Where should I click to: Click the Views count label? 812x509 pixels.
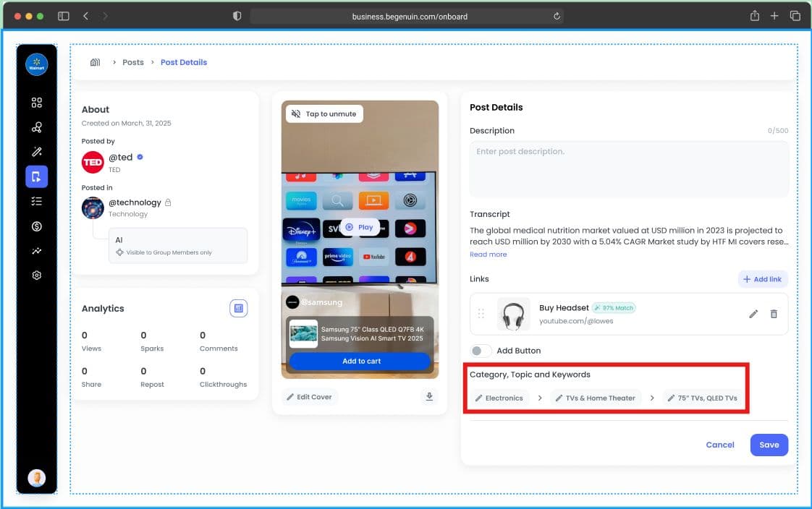91,348
